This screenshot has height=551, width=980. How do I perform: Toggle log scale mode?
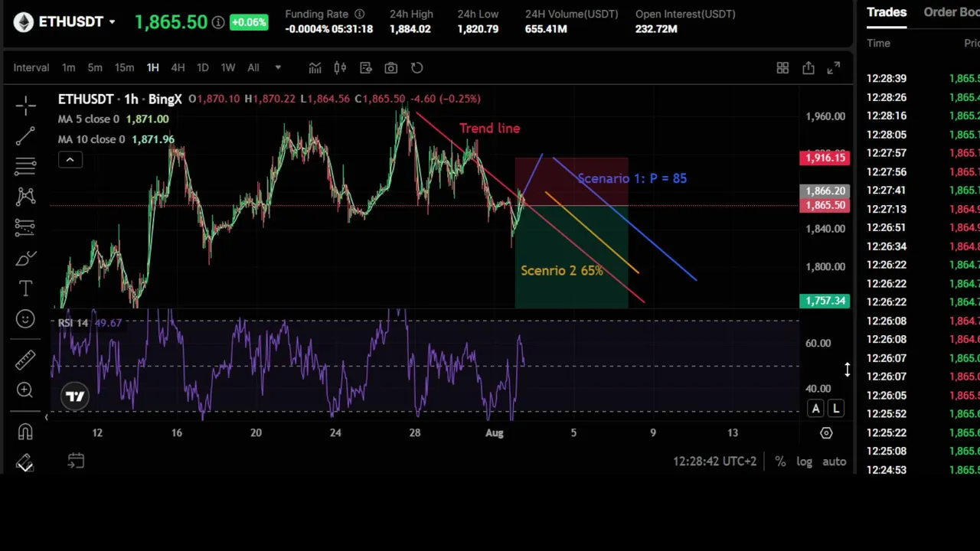point(804,461)
